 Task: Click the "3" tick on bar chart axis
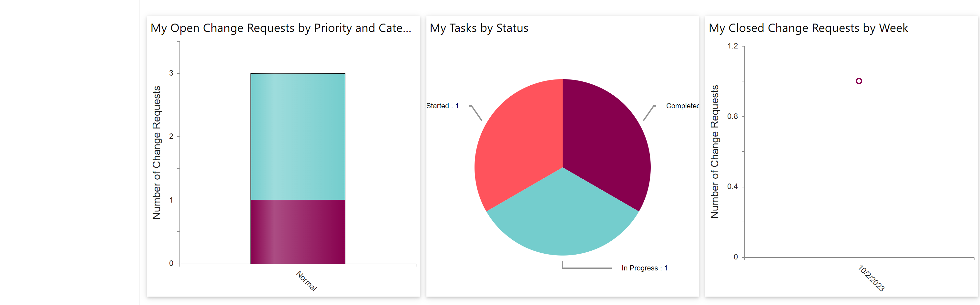pos(171,73)
